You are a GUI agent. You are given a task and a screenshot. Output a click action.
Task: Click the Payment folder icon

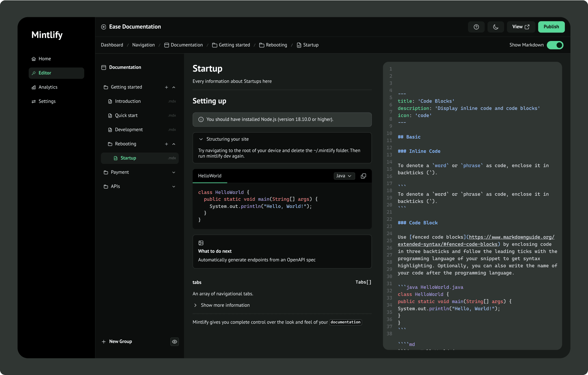tap(106, 172)
